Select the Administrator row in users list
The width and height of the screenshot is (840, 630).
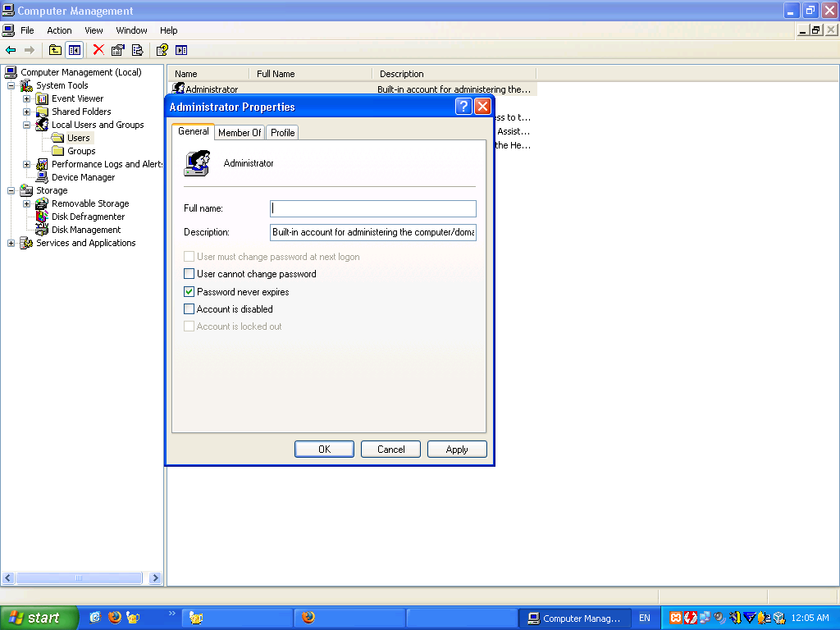(353, 89)
